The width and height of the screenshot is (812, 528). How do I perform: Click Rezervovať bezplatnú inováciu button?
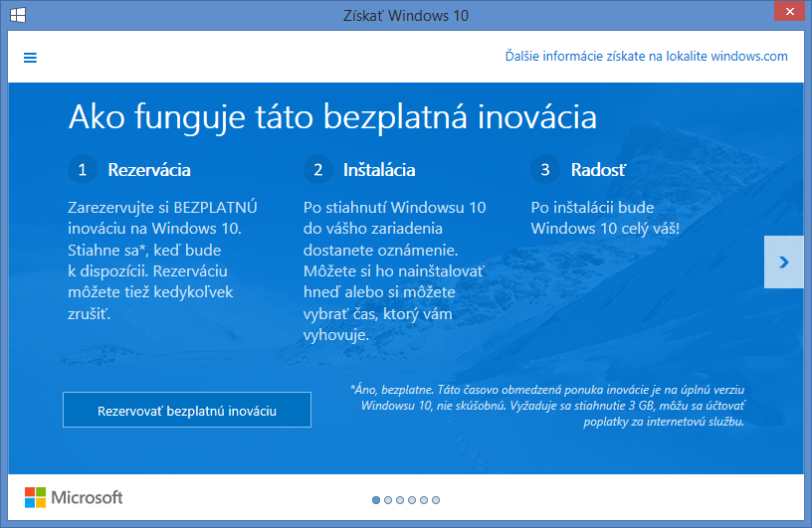pos(187,410)
